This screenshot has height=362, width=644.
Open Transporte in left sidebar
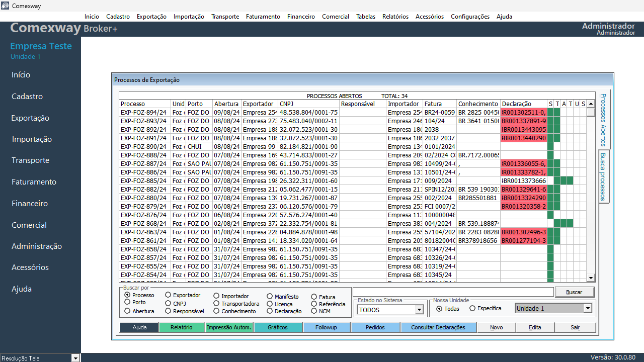31,160
